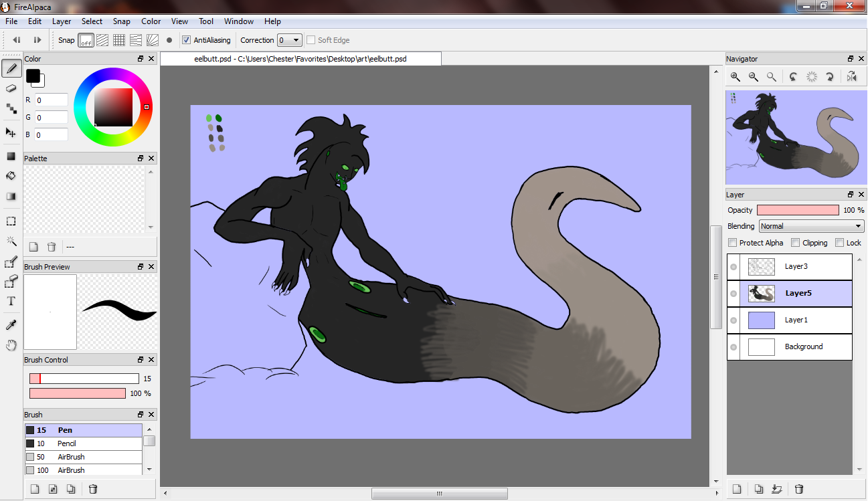Activate the Magic Wand tool
The image size is (868, 501).
coord(11,241)
